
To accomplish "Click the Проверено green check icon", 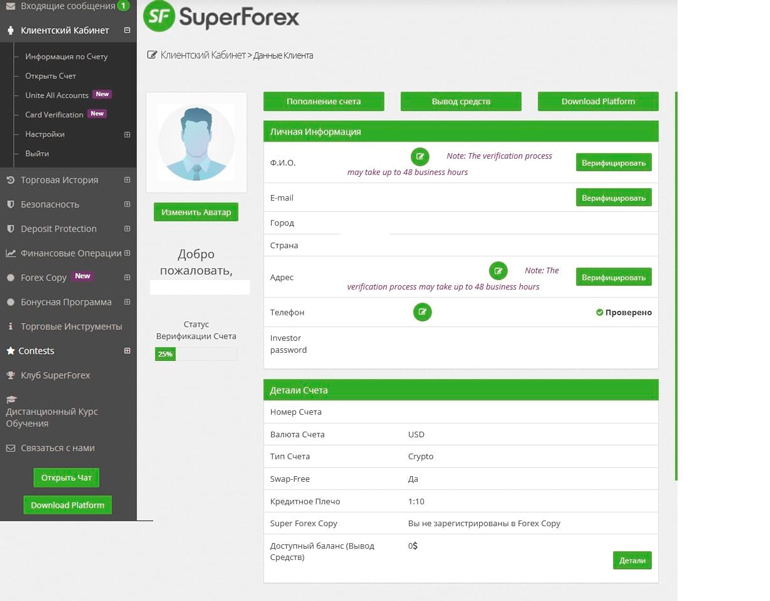I will coord(599,312).
